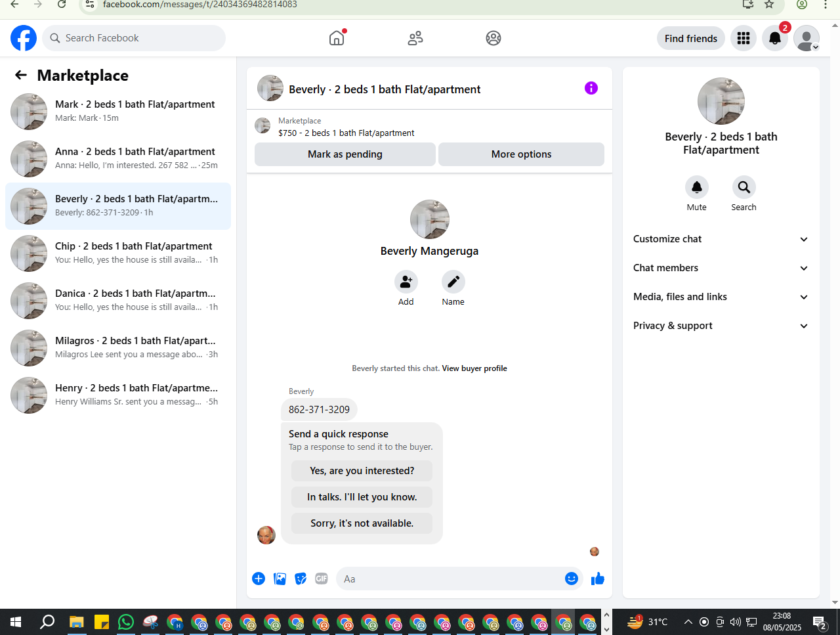840x635 pixels.
Task: Open Milagros's apartment conversation
Action: tap(118, 348)
